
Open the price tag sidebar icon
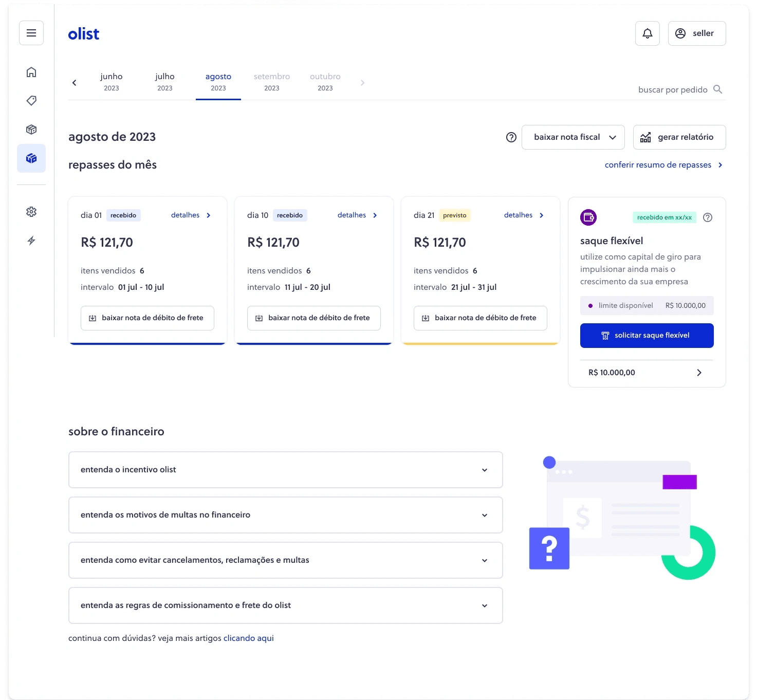(31, 101)
